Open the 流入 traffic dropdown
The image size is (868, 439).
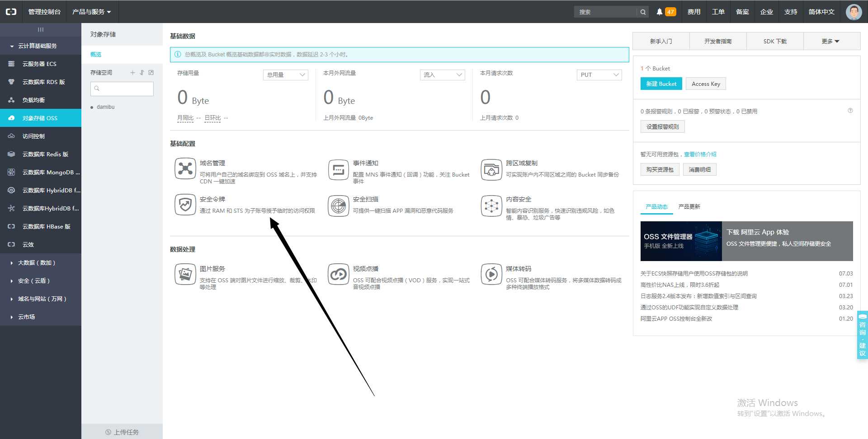pos(443,75)
